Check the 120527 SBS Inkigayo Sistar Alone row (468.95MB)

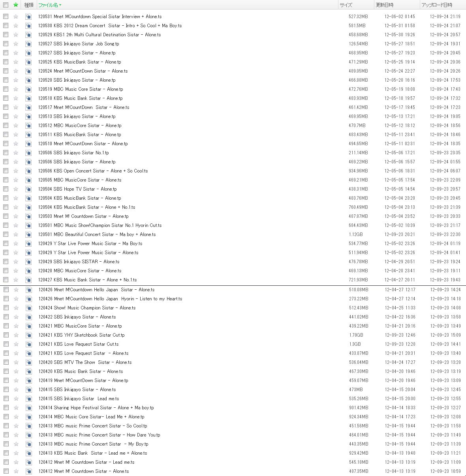pyautogui.click(x=6, y=53)
